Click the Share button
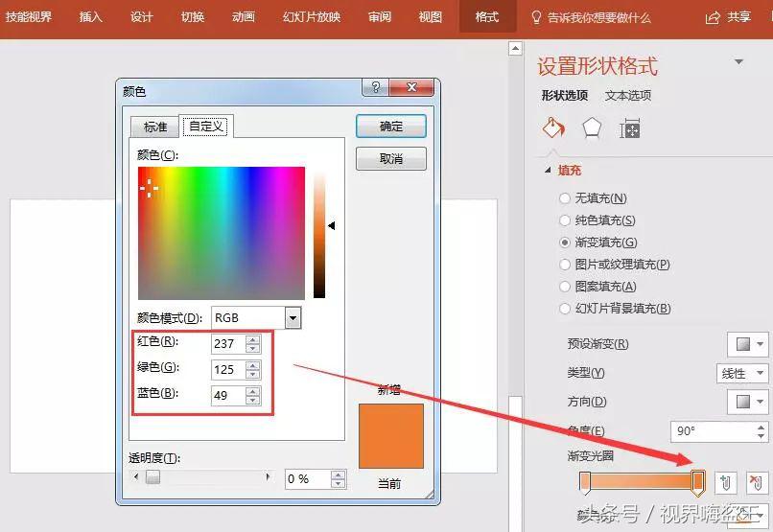 729,17
